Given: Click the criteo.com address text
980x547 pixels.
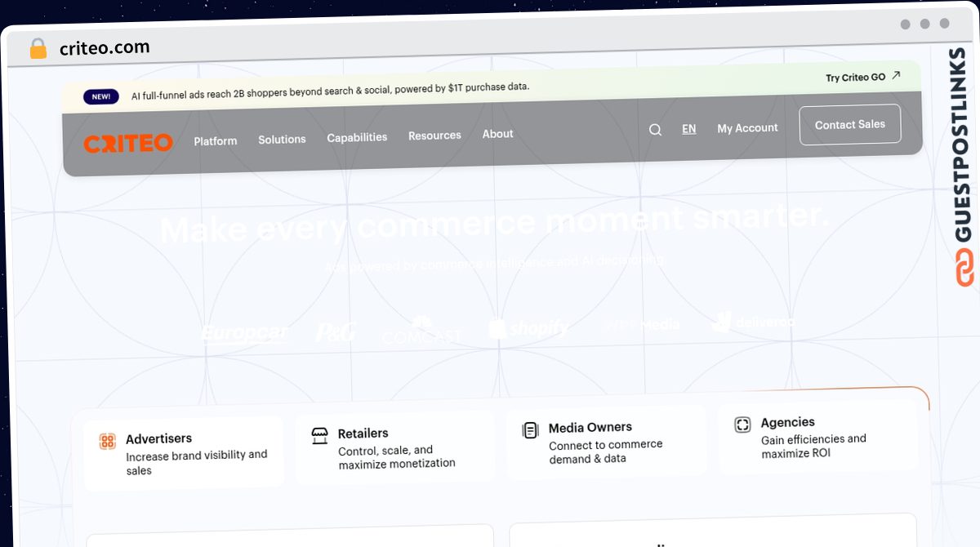Looking at the screenshot, I should [105, 48].
